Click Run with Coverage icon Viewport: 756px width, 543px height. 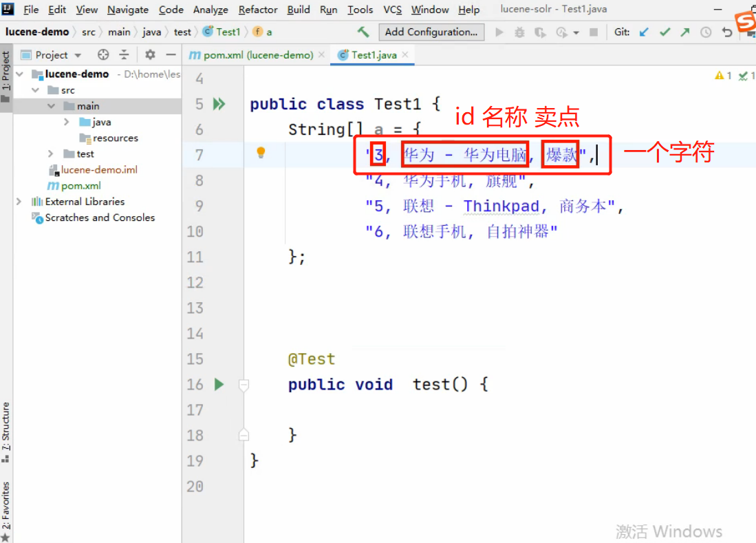540,32
